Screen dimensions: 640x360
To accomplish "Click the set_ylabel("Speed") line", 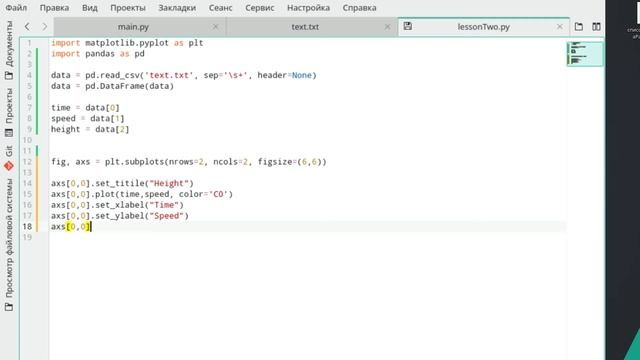I will pyautogui.click(x=120, y=216).
